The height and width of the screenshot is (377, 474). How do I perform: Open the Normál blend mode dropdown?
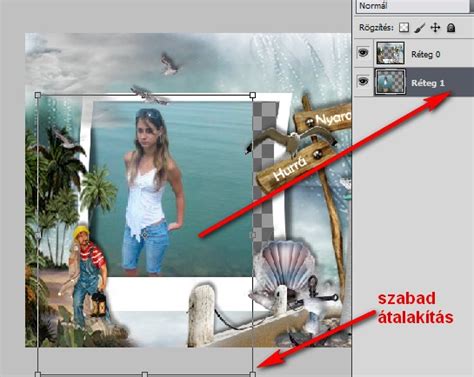[414, 6]
